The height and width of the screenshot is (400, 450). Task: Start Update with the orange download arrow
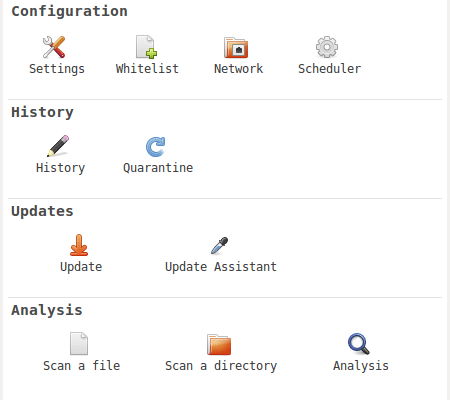click(x=79, y=245)
